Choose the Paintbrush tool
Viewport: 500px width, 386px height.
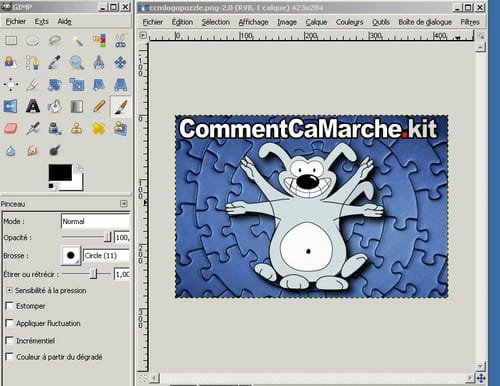(x=120, y=107)
